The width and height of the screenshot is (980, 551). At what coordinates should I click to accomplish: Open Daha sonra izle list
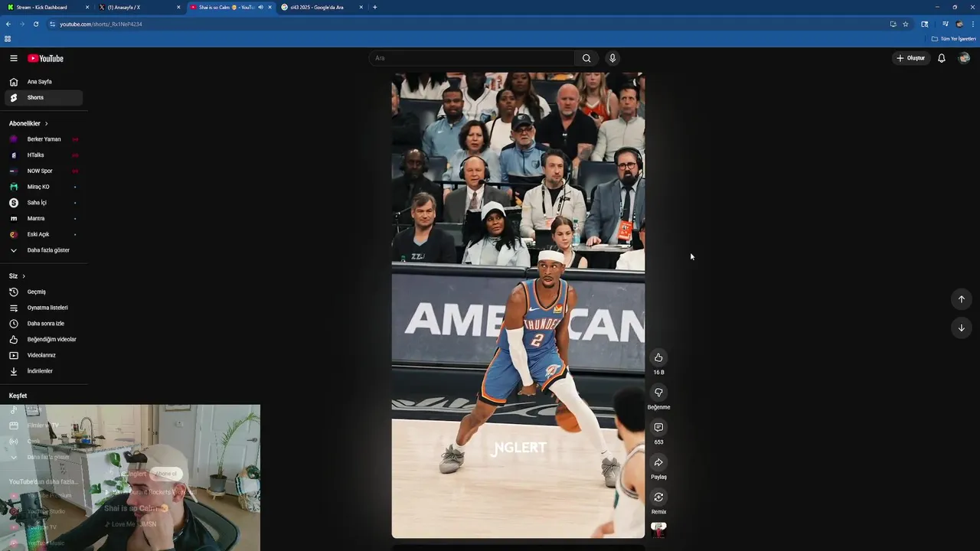coord(44,324)
